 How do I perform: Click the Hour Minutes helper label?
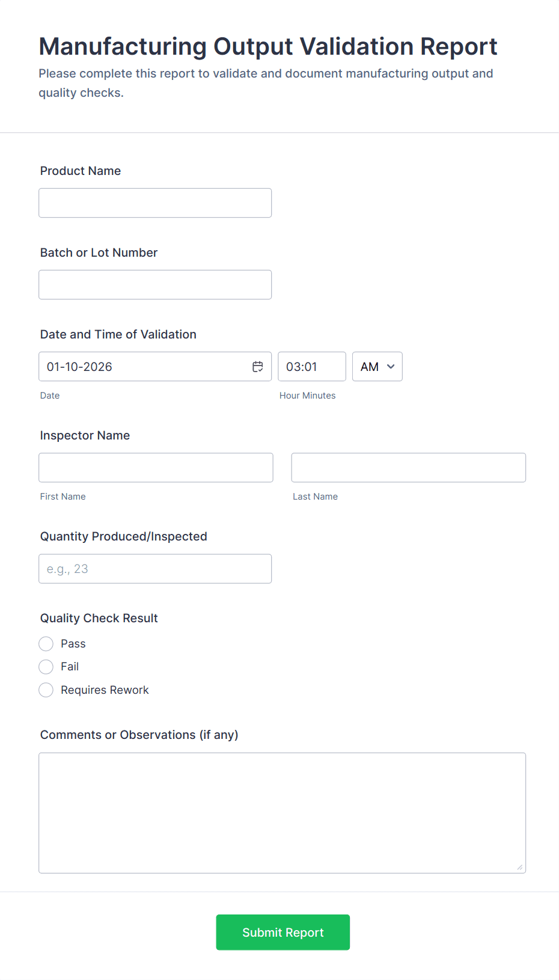308,395
